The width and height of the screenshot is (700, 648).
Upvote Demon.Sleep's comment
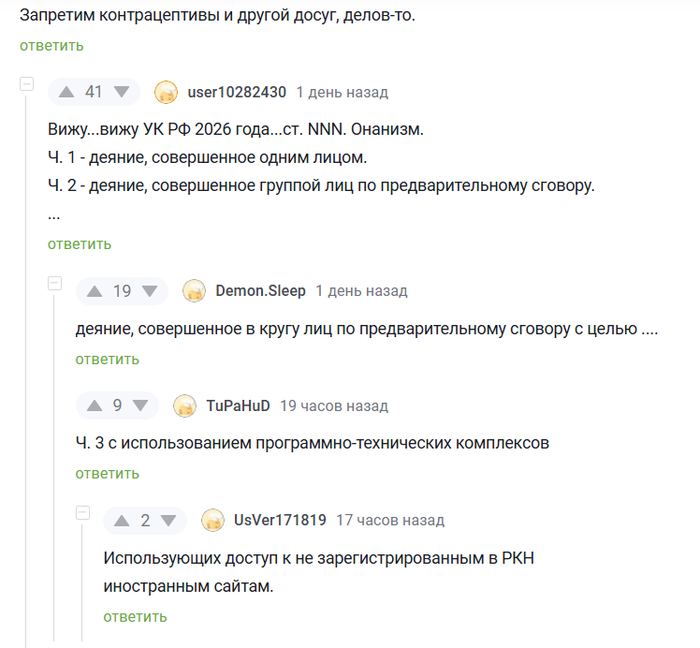95,291
